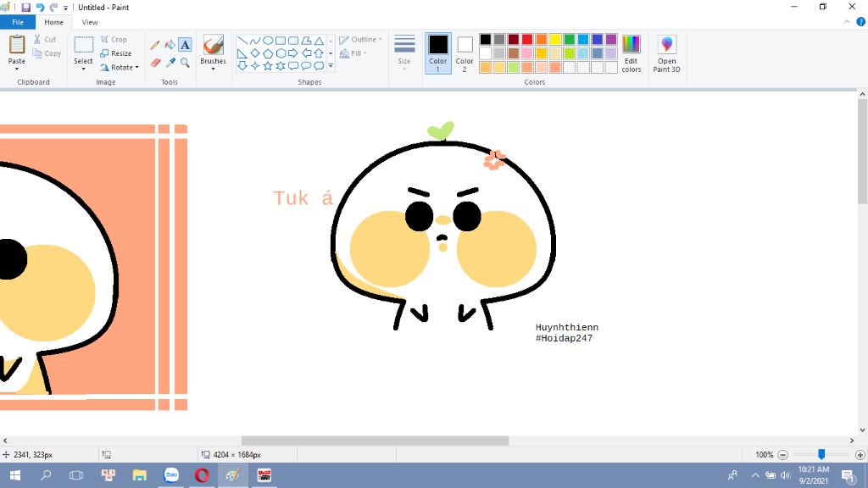This screenshot has height=488, width=868.
Task: Click the Save icon in quick access toolbar
Action: [25, 7]
